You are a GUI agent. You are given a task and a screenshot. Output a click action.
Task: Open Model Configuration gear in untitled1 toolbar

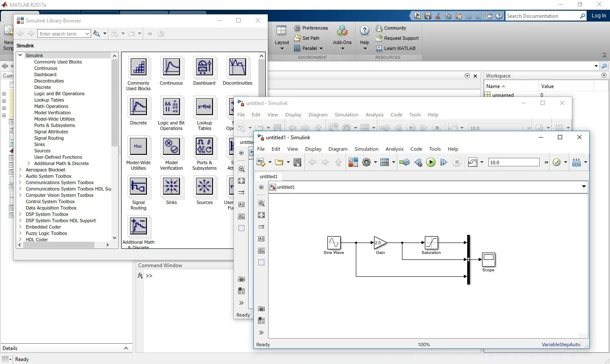[366, 162]
